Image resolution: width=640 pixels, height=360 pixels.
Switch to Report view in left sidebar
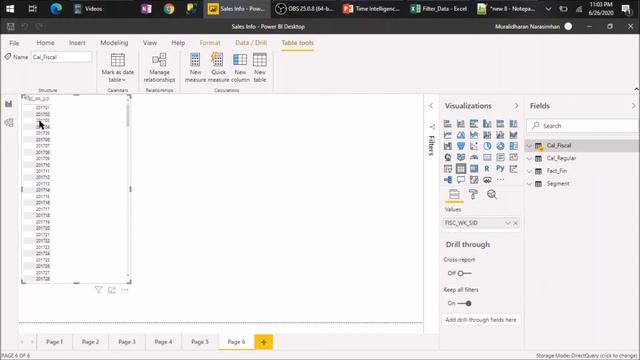9,104
